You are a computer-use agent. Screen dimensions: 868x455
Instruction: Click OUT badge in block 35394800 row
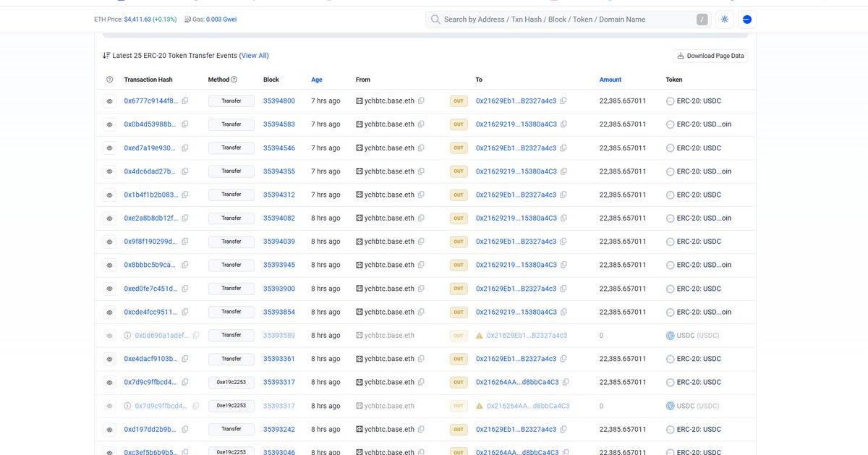pyautogui.click(x=459, y=101)
